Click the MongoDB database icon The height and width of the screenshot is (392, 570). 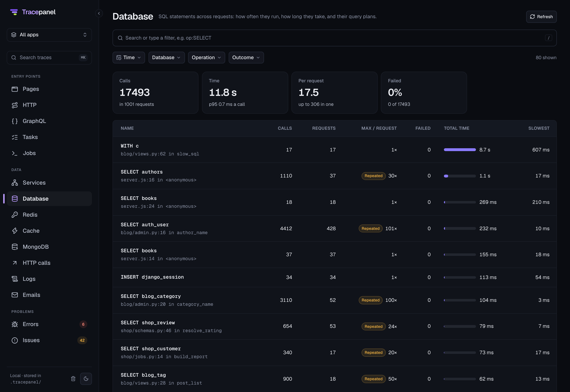click(x=15, y=247)
